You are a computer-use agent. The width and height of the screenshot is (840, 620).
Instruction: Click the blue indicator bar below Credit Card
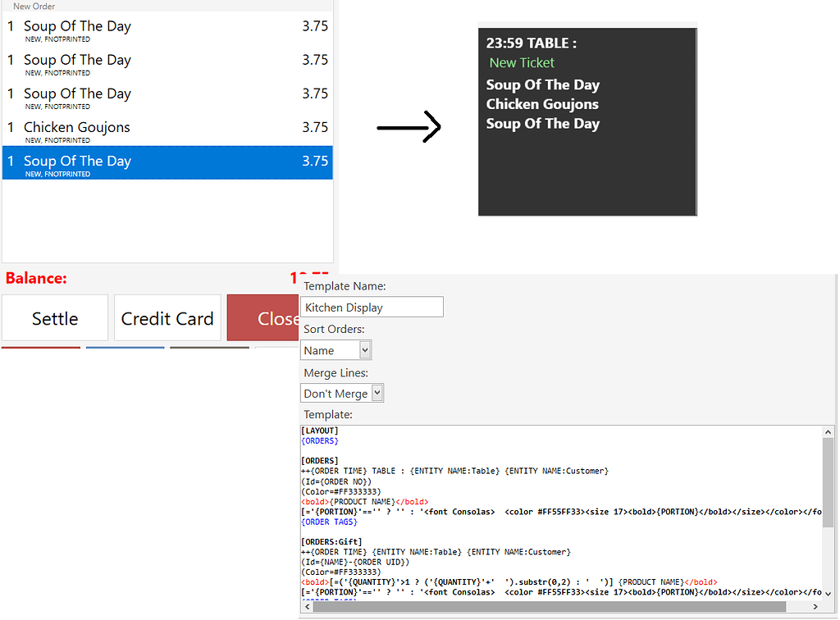pos(125,349)
